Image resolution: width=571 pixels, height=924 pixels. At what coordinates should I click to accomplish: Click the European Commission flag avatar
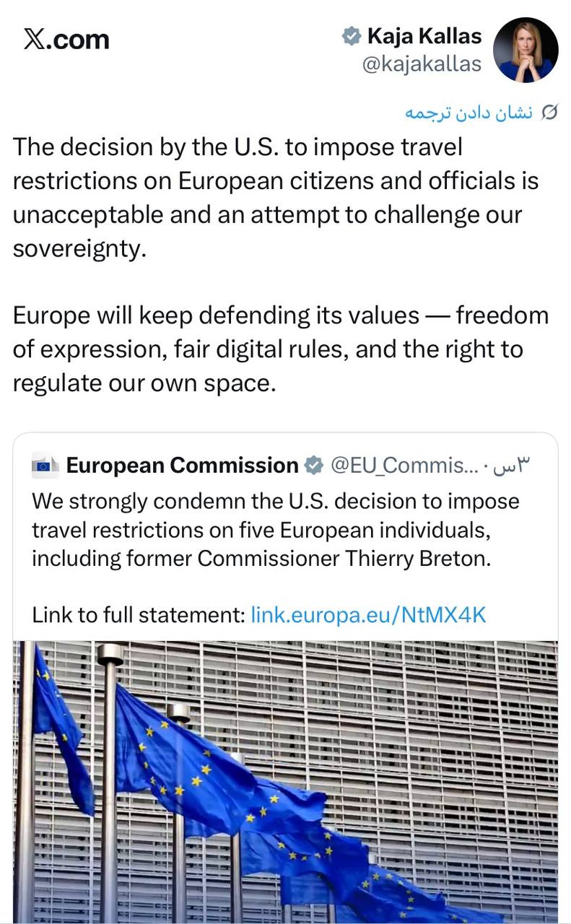(x=45, y=466)
